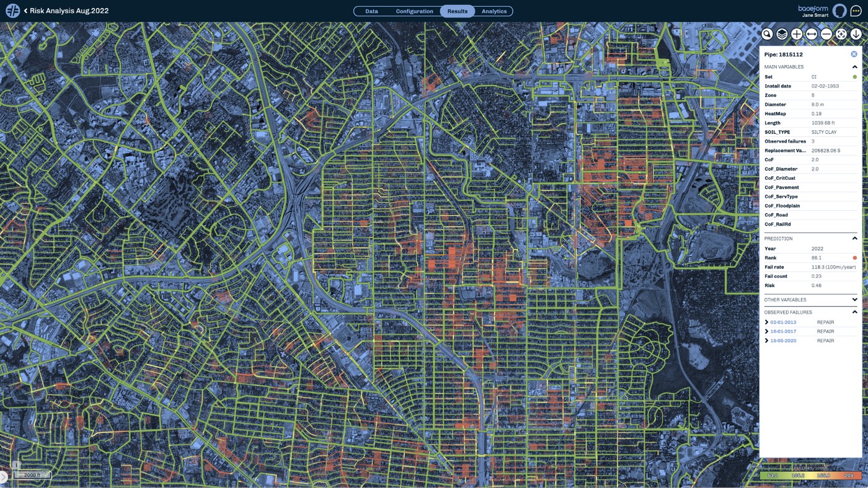Expand the 02-01-2013 failure record
The height and width of the screenshot is (488, 868).
click(x=767, y=322)
